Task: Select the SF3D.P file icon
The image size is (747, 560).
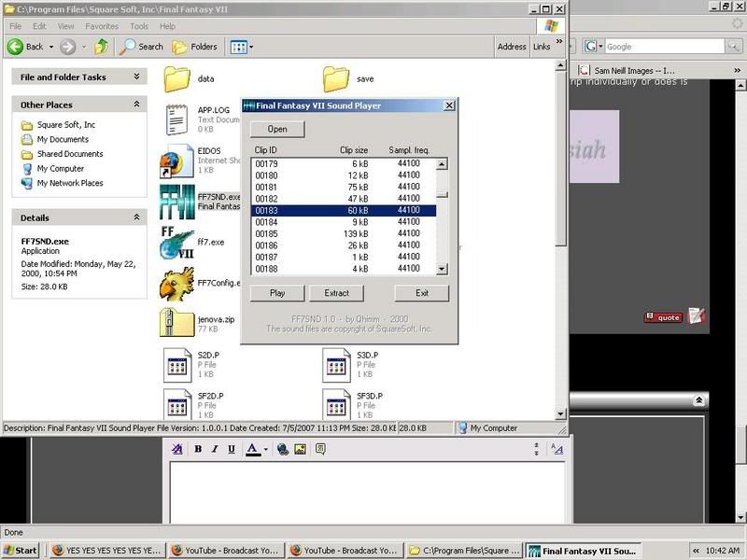Action: click(336, 405)
